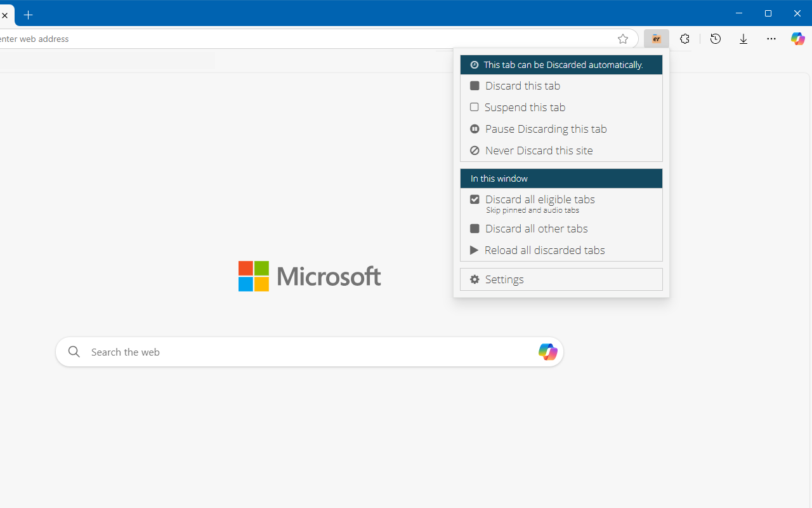Open the Downloads panel
The width and height of the screenshot is (812, 508).
pos(743,39)
